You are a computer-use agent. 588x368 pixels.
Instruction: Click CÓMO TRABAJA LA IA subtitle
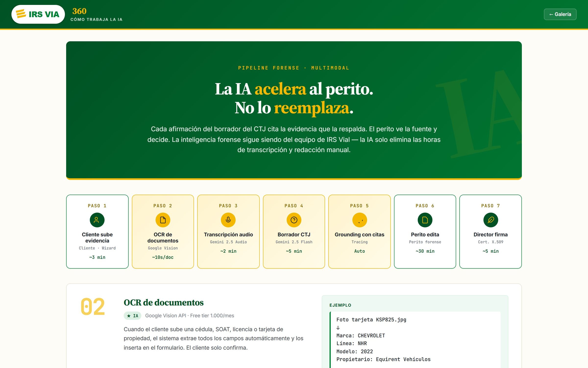(96, 19)
